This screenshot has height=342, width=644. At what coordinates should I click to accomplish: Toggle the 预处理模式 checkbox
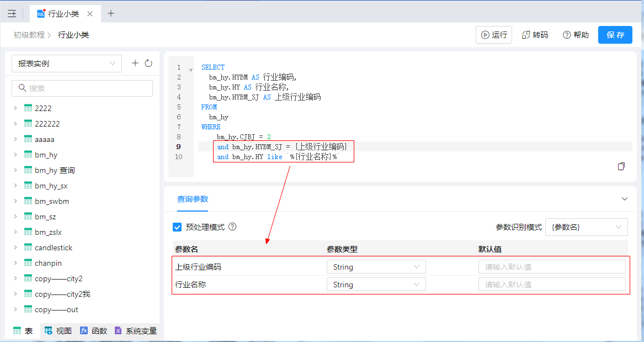[177, 227]
